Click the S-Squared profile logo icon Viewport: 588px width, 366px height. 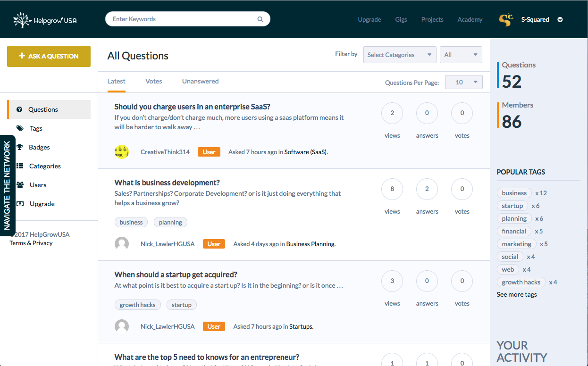[x=506, y=19]
